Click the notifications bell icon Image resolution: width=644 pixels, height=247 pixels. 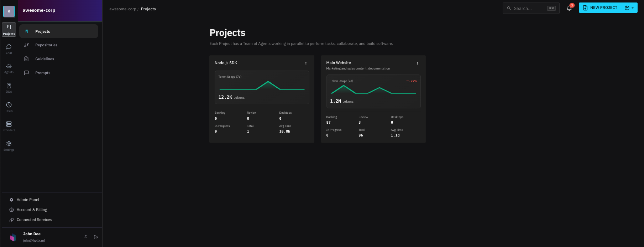point(569,8)
